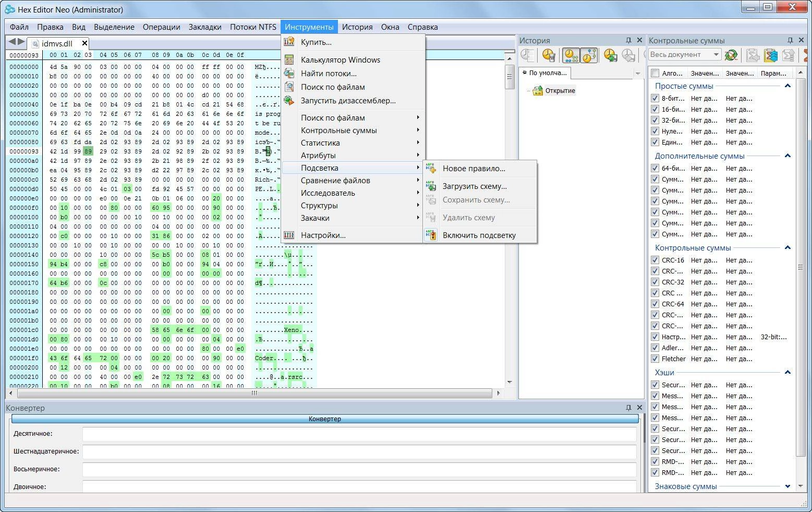
Task: Open the Сравнение файлов submenu
Action: pos(353,180)
